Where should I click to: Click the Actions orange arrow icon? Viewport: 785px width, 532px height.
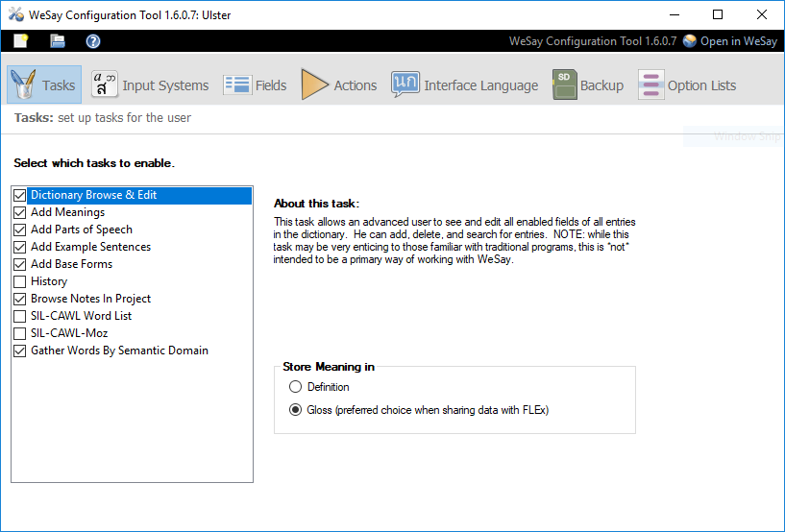coord(314,85)
